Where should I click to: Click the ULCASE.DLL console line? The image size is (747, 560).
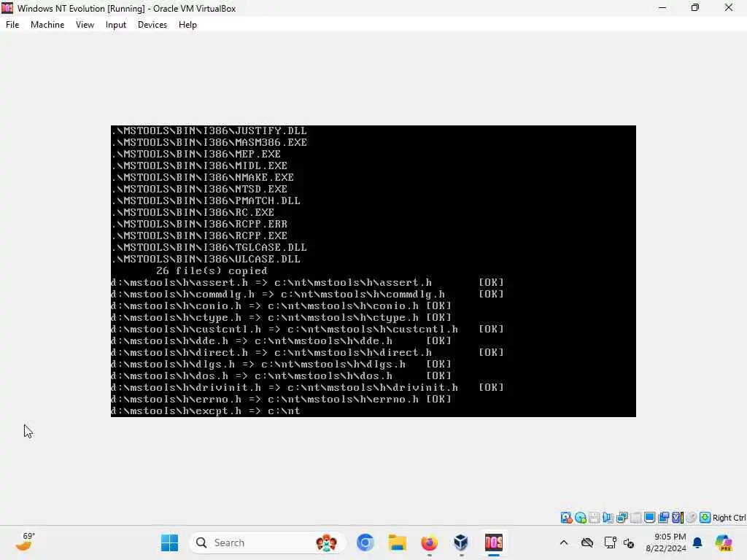click(x=206, y=259)
